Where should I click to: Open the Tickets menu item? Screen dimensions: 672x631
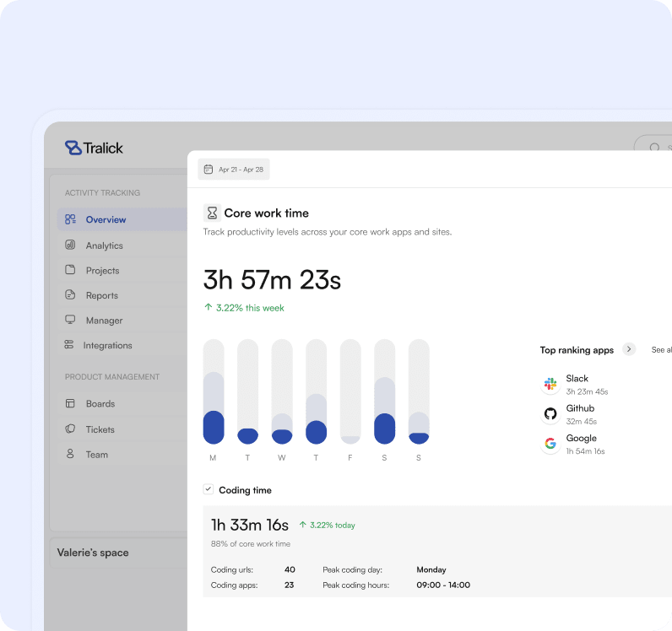(100, 429)
